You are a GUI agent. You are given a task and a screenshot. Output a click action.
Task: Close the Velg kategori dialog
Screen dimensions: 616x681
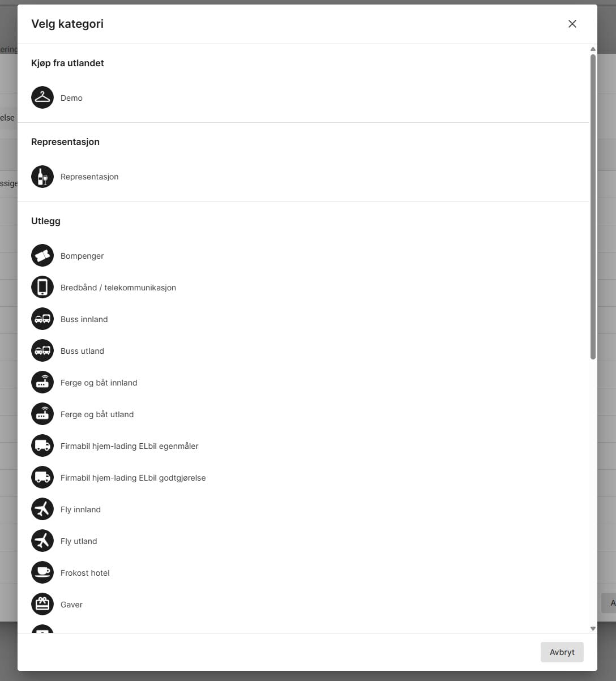572,24
